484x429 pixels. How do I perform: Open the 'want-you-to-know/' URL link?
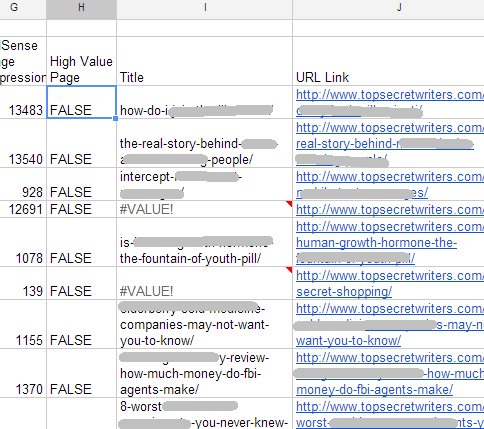coord(348,341)
